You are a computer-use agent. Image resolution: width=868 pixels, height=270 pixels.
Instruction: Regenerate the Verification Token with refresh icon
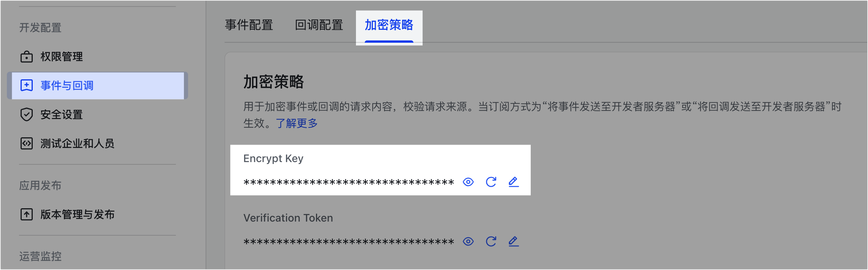tap(491, 241)
